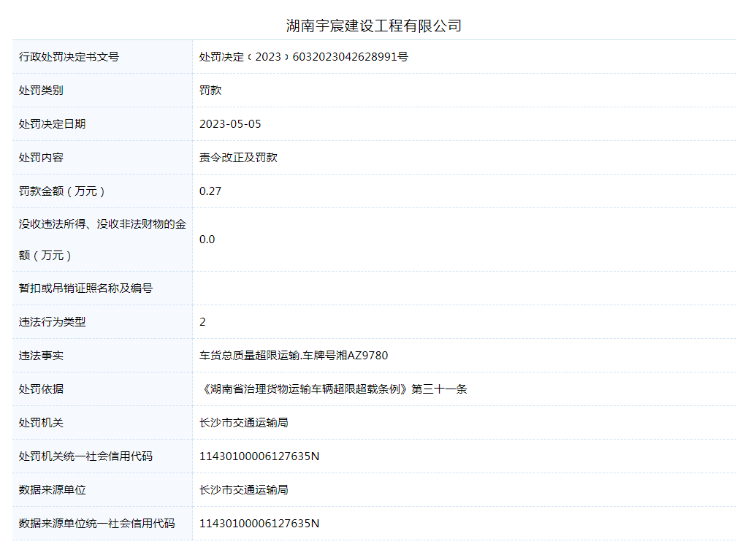Click code 11430100006127635N in 处罚机关统一社会信用代码 row
The image size is (756, 547).
click(x=259, y=456)
